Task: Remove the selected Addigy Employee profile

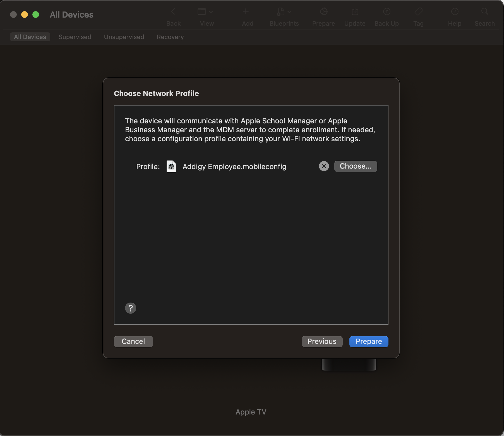Action: (324, 166)
